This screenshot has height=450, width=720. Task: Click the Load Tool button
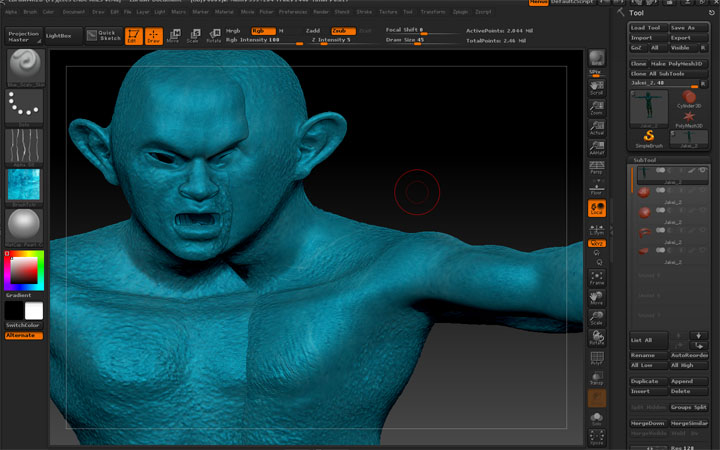[647, 28]
